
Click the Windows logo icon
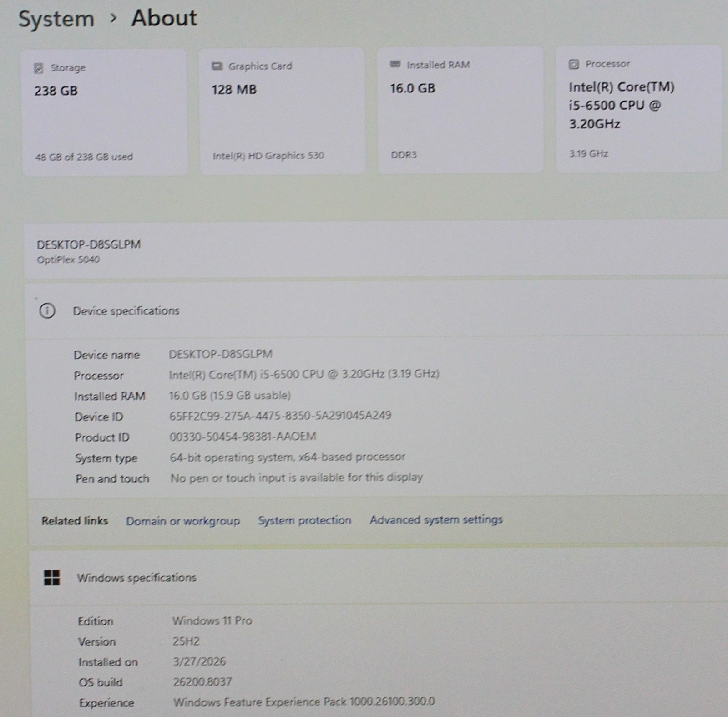coord(52,578)
